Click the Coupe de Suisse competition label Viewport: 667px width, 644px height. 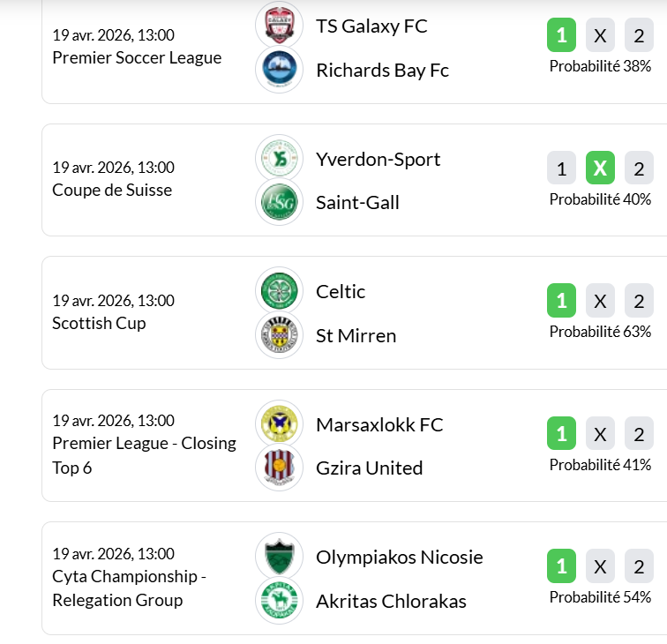[x=112, y=190]
